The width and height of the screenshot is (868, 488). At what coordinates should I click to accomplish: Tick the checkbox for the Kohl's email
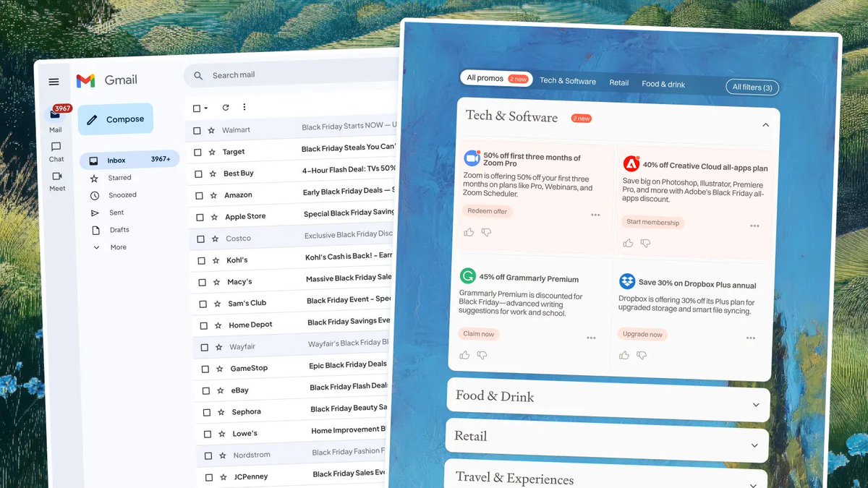[x=201, y=260]
